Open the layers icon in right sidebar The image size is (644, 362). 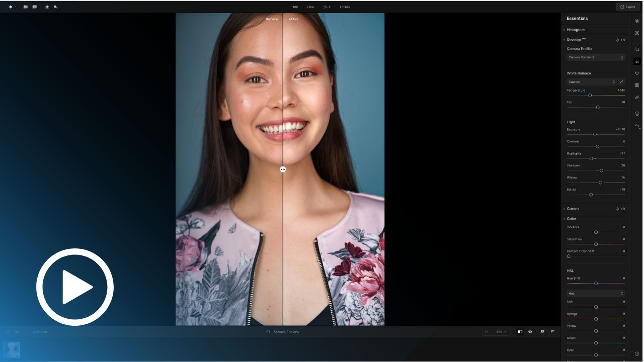pos(637,21)
